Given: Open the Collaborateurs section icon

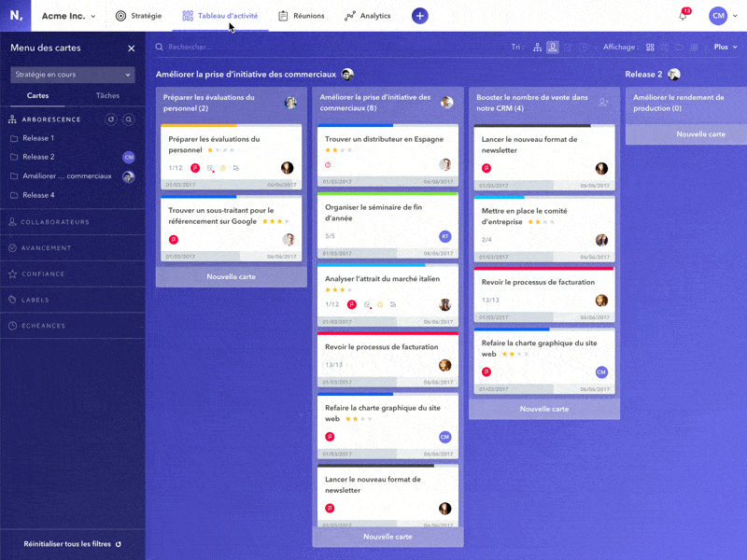Looking at the screenshot, I should [13, 221].
